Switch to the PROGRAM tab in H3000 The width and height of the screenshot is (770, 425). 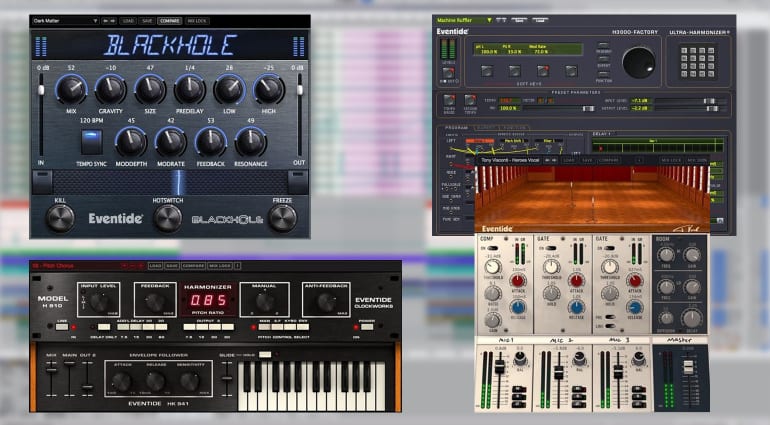(457, 128)
